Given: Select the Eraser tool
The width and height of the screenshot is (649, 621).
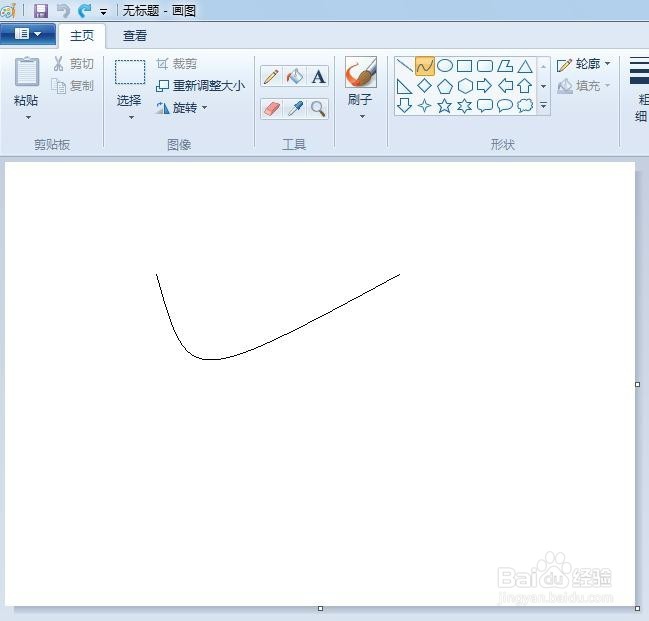Looking at the screenshot, I should (271, 109).
